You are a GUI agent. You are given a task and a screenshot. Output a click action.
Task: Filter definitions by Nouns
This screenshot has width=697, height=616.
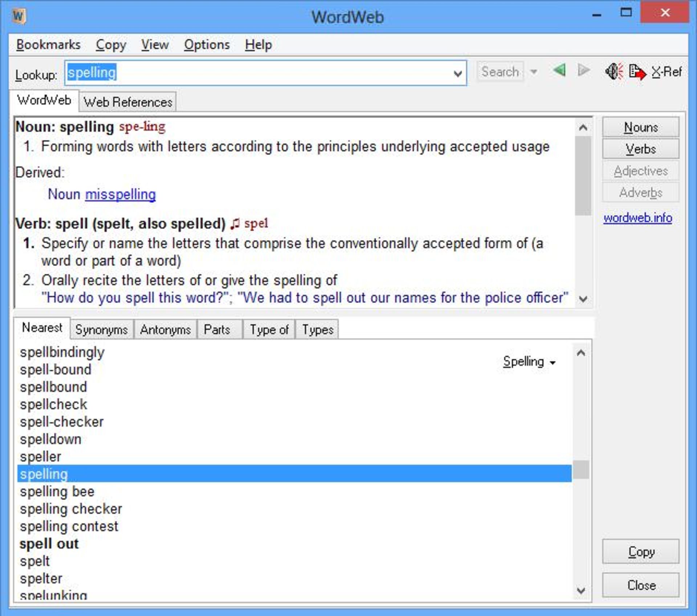click(x=641, y=127)
